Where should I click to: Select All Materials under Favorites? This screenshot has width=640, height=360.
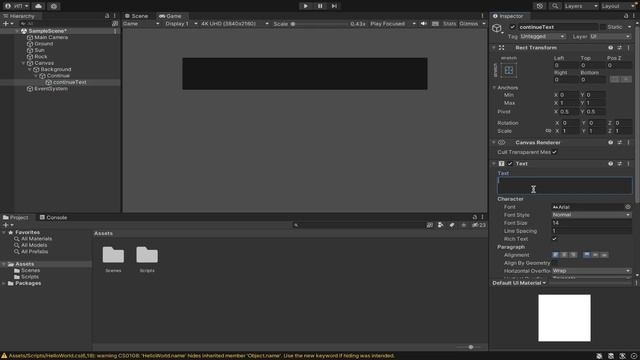(36, 239)
